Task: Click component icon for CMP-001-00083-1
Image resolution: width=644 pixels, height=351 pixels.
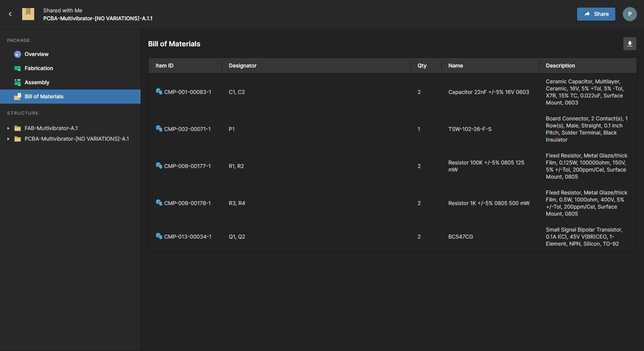Action: pos(159,92)
